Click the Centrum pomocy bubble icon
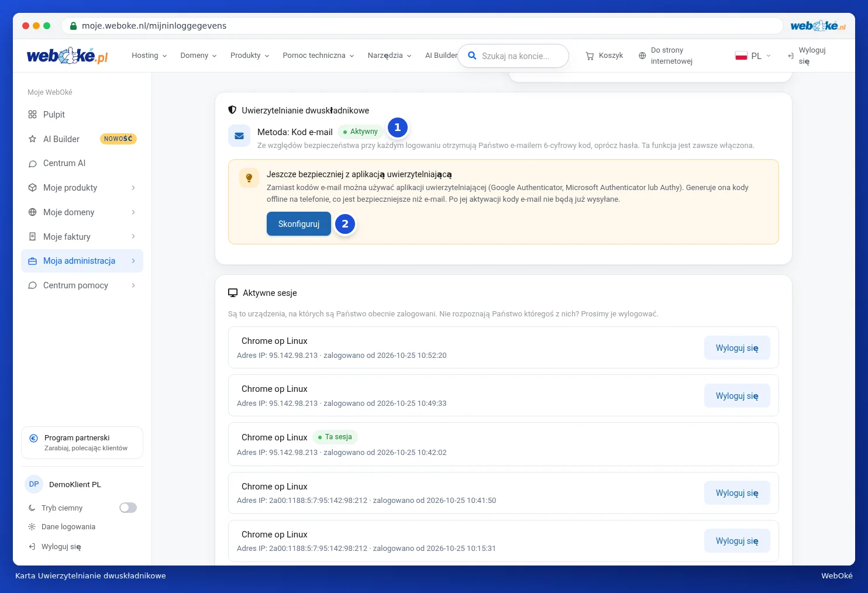The width and height of the screenshot is (868, 593). [x=32, y=285]
